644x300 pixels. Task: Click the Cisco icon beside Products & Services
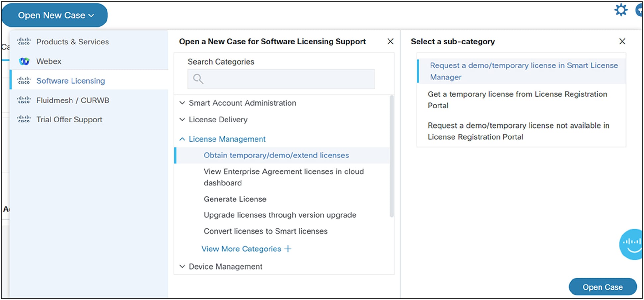(24, 41)
